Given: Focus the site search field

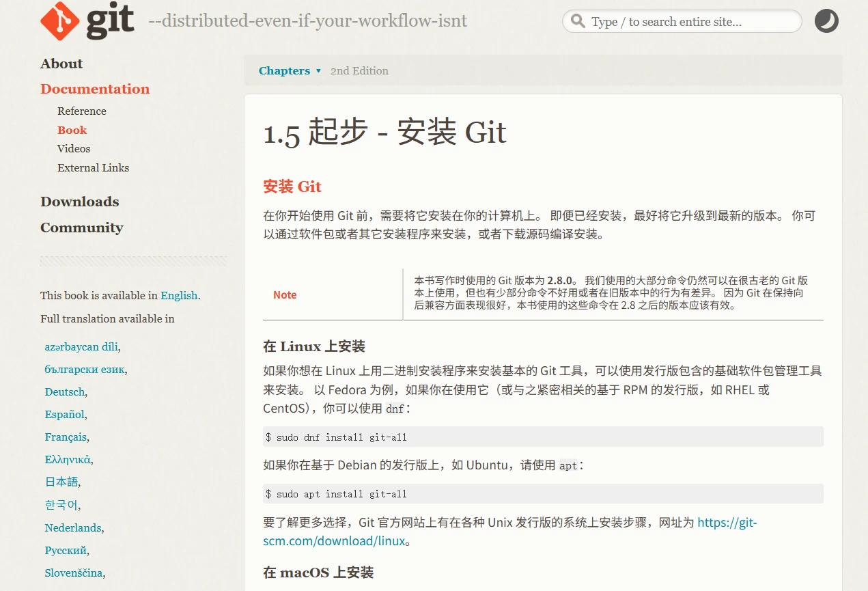Looking at the screenshot, I should point(682,21).
